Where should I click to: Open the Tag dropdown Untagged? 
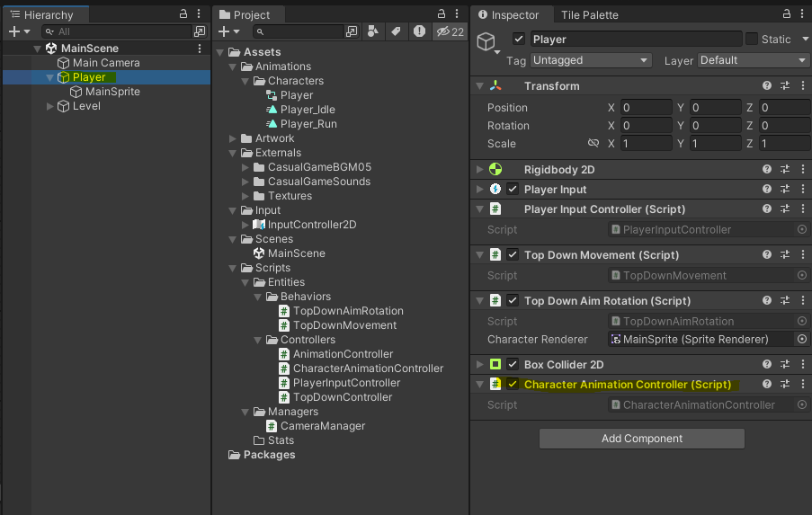[590, 60]
